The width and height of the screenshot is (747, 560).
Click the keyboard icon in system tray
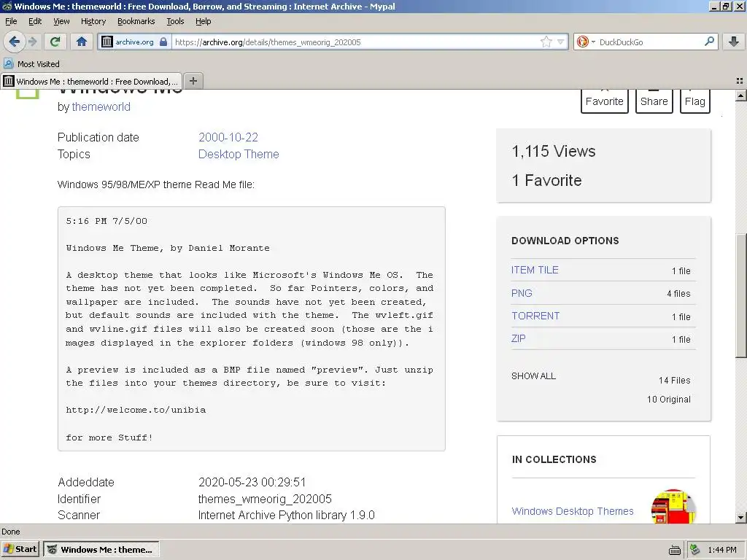click(675, 550)
